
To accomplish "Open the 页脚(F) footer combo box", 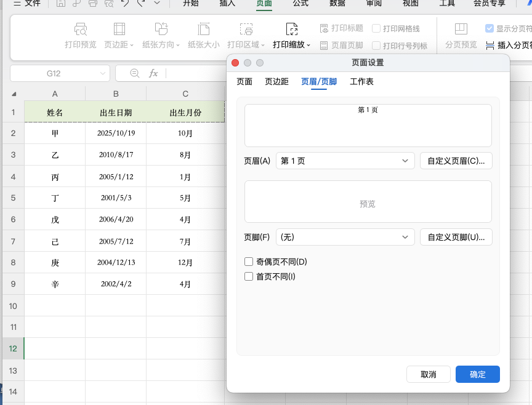I will 345,237.
